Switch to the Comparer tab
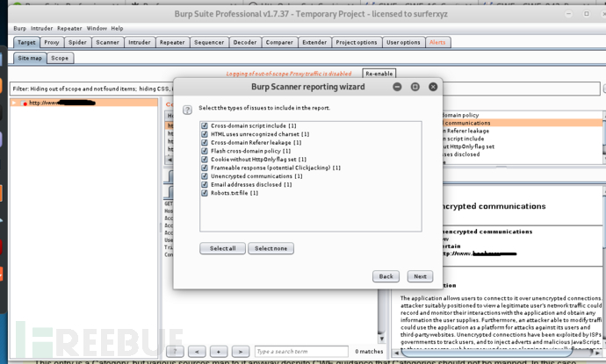Screen dimensions: 606x364 pos(279,42)
